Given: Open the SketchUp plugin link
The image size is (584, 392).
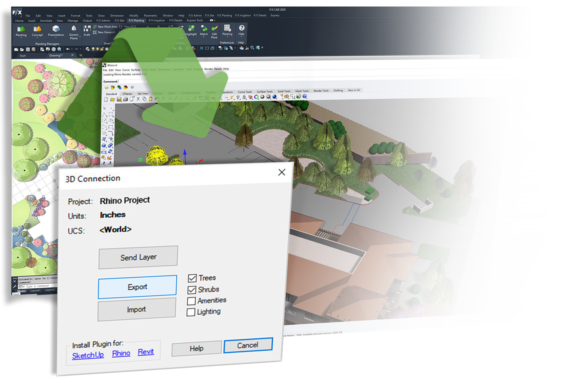Looking at the screenshot, I should (88, 355).
